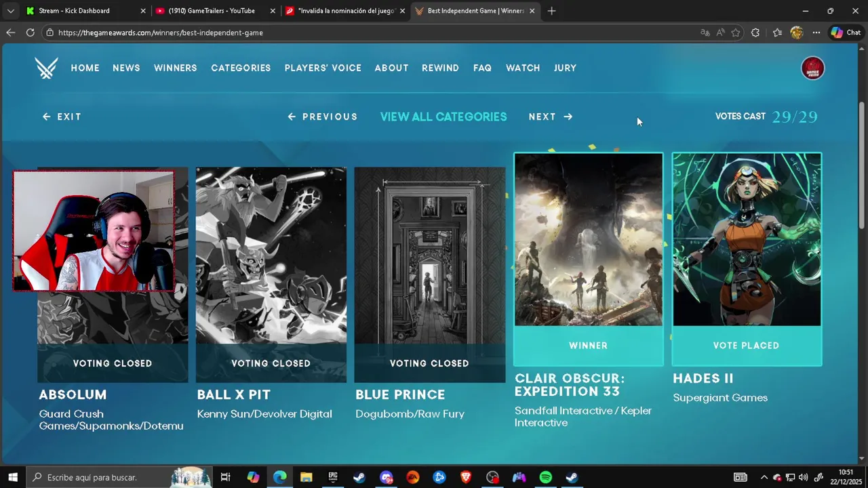Screen dimensions: 868x488
Task: Switch to GameTrailers - YouTube tab
Action: pyautogui.click(x=216, y=11)
